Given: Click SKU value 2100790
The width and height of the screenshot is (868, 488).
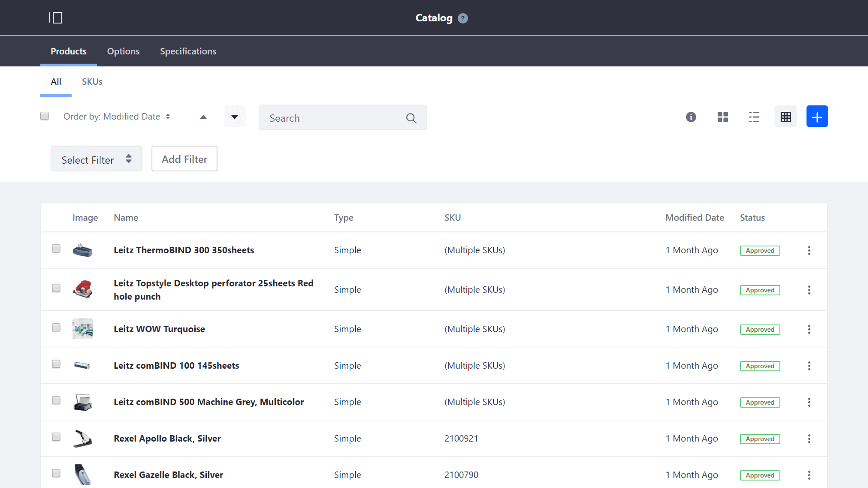Looking at the screenshot, I should point(461,475).
